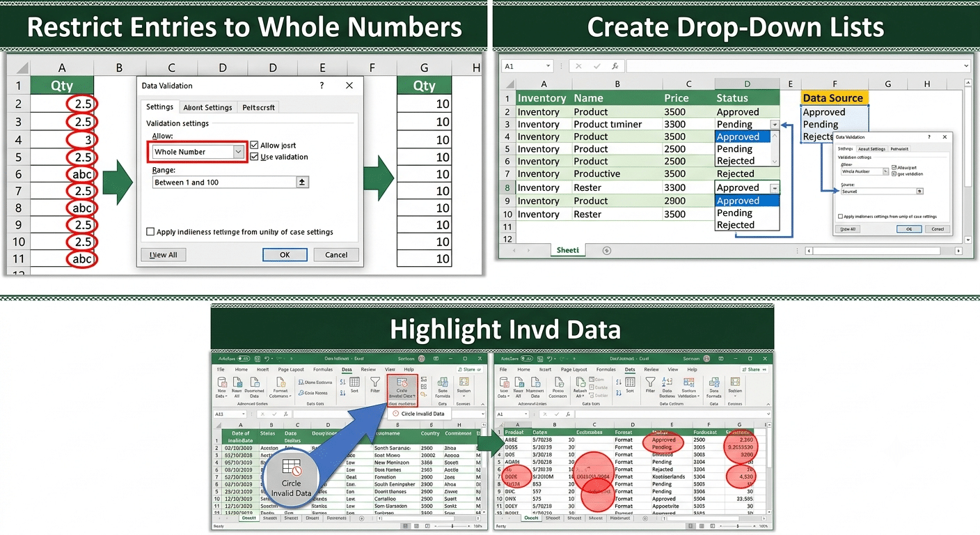Click Share button in Country-column workbook
Screen dimensions: 980x535
(x=469, y=370)
